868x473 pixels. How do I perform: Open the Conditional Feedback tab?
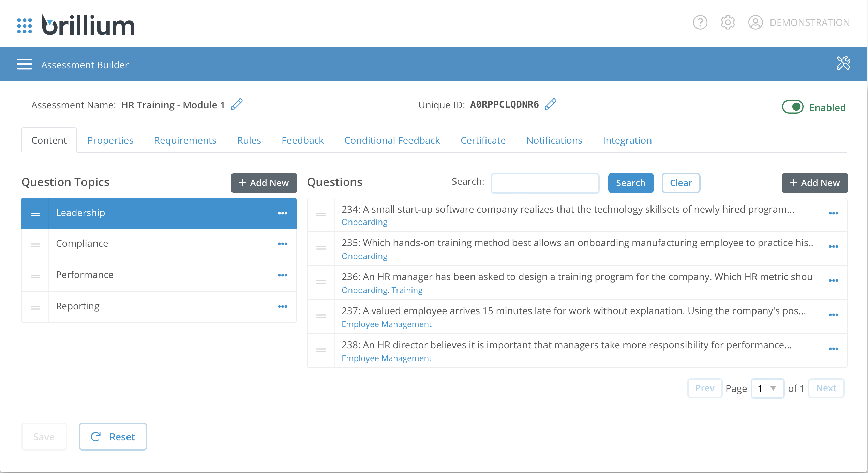coord(392,140)
